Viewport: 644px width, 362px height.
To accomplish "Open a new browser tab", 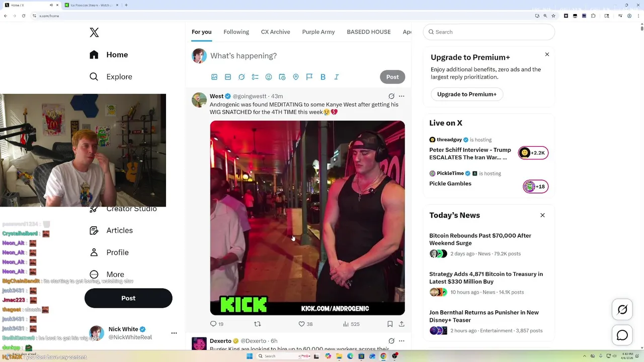I will (126, 5).
